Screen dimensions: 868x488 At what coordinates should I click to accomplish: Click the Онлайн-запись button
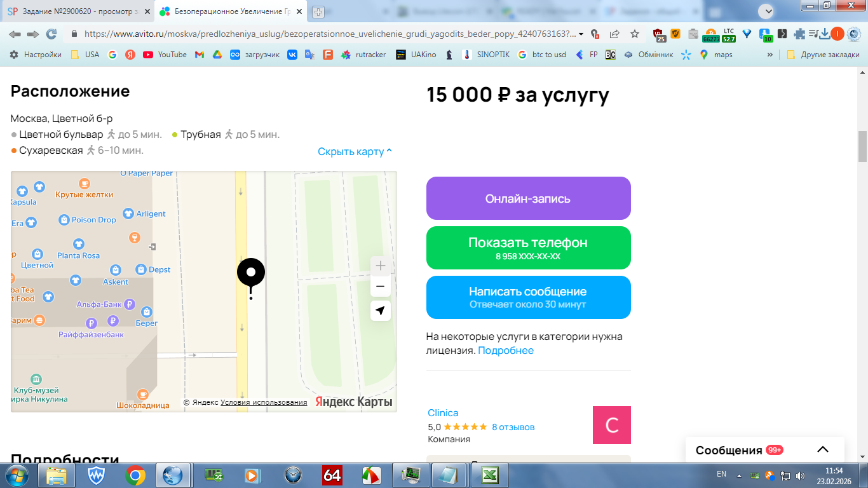click(x=528, y=198)
